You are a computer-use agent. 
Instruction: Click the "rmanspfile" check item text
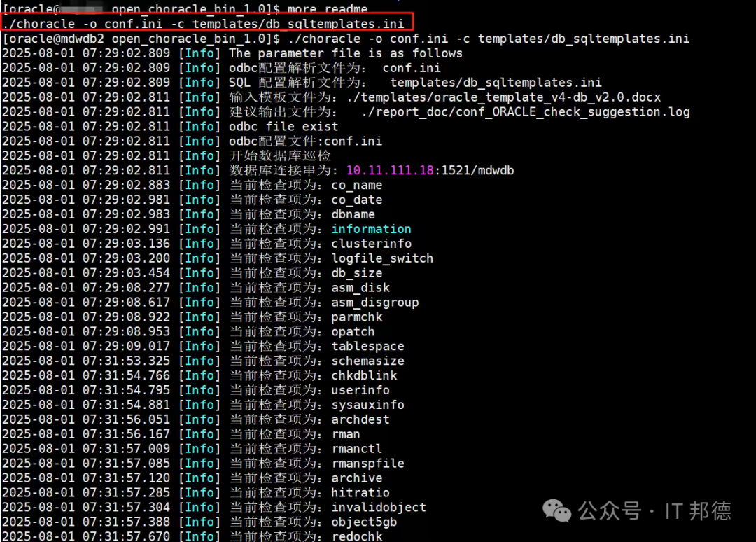point(368,463)
